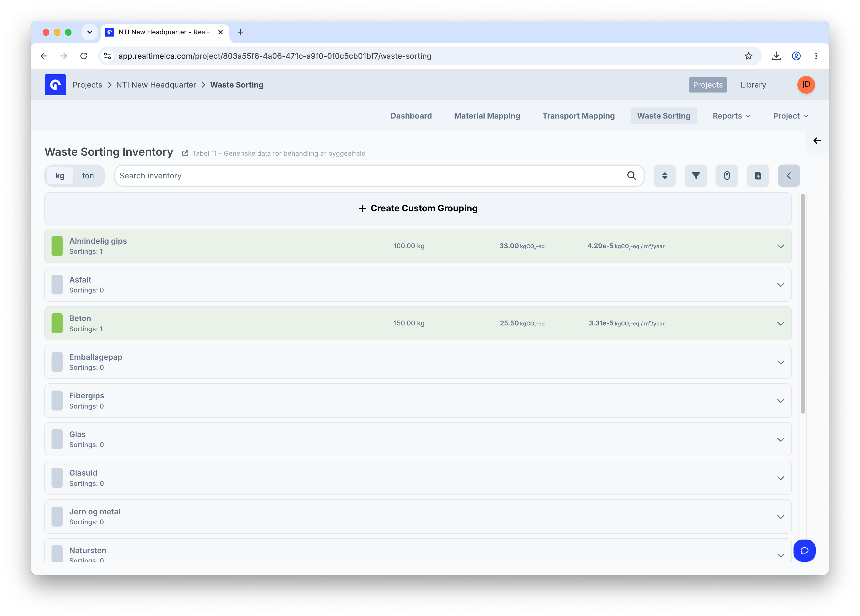Screen dimensions: 860x616
Task: Click the browser address bar URL
Action: [x=275, y=56]
